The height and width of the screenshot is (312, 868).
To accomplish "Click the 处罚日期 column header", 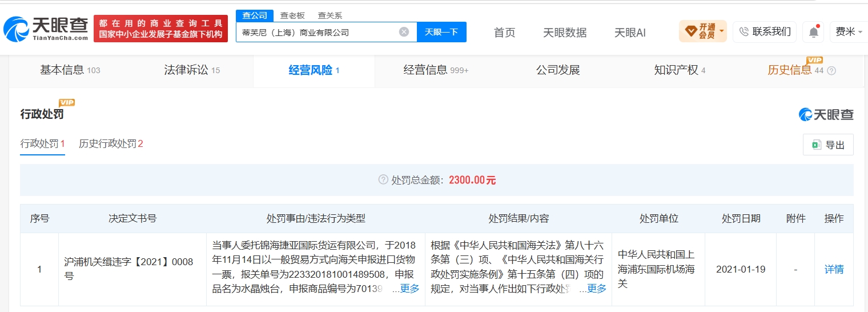I will point(741,218).
